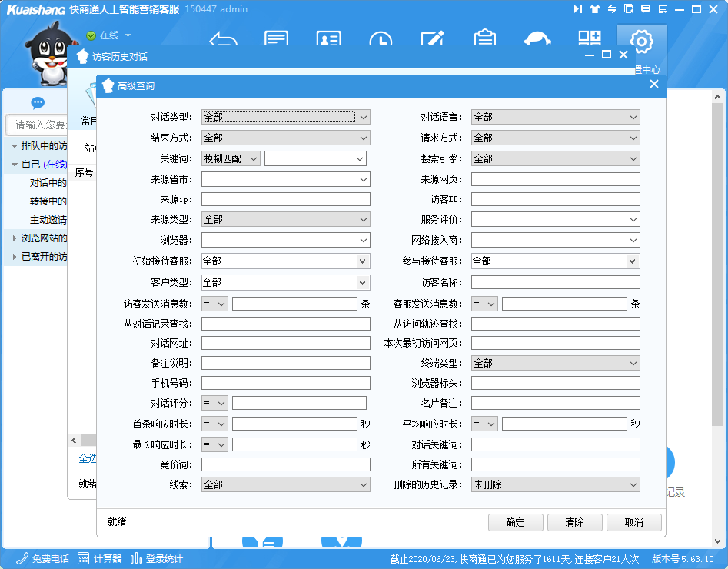Select 对话中的 item in left tree
The image size is (728, 569).
(48, 183)
